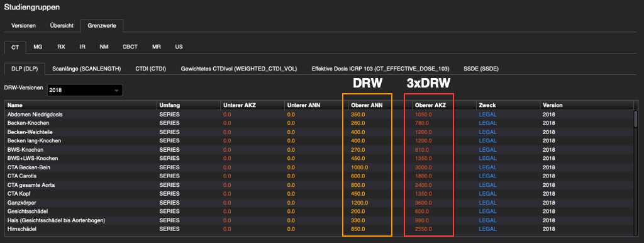Viewport: 644px width, 243px height.
Task: Click Oberer AKZ value 990.0
Action: pyautogui.click(x=422, y=220)
